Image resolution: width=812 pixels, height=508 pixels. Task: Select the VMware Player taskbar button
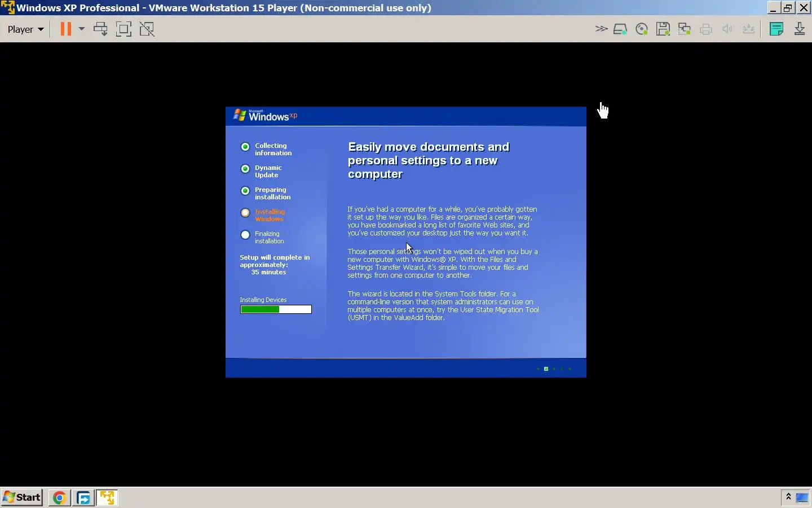tap(107, 498)
